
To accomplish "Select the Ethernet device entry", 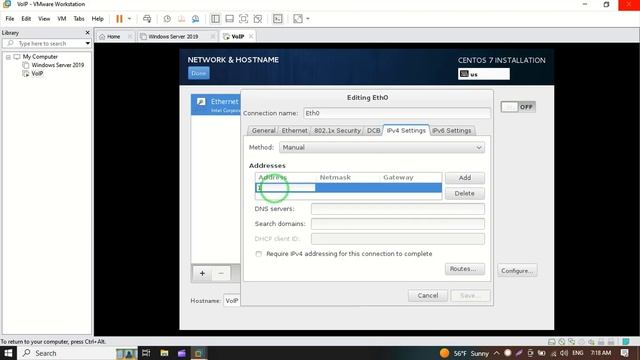I will 216,105.
